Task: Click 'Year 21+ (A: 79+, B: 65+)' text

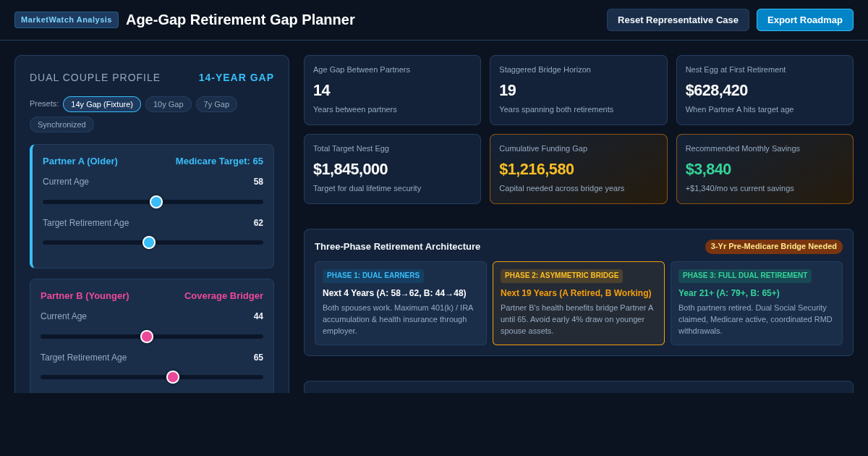Action: pyautogui.click(x=729, y=293)
